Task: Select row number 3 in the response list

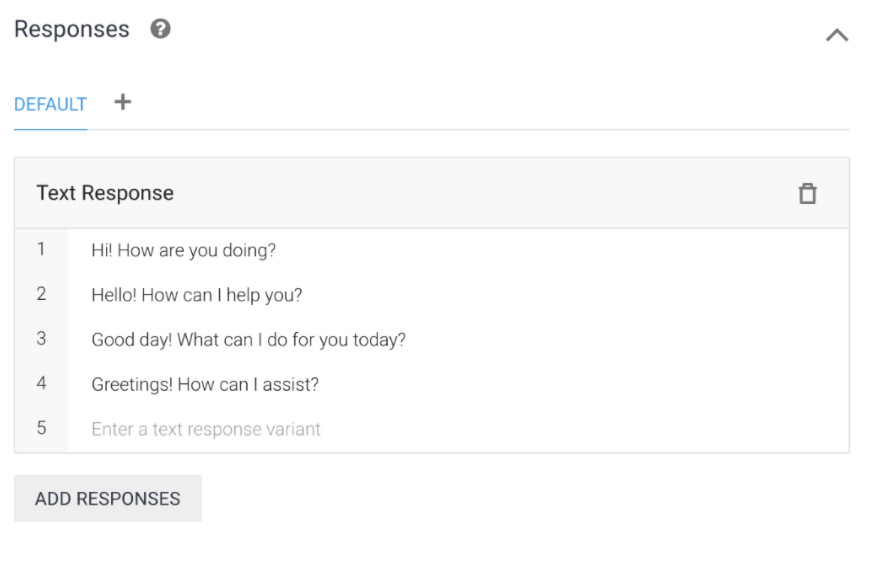Action: pyautogui.click(x=41, y=339)
